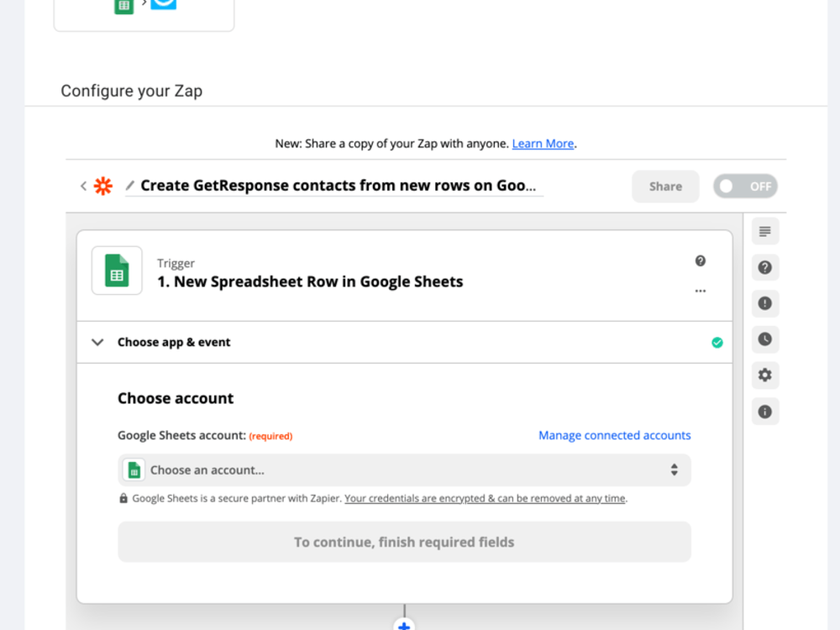Click the Share button
The height and width of the screenshot is (630, 840).
(665, 186)
